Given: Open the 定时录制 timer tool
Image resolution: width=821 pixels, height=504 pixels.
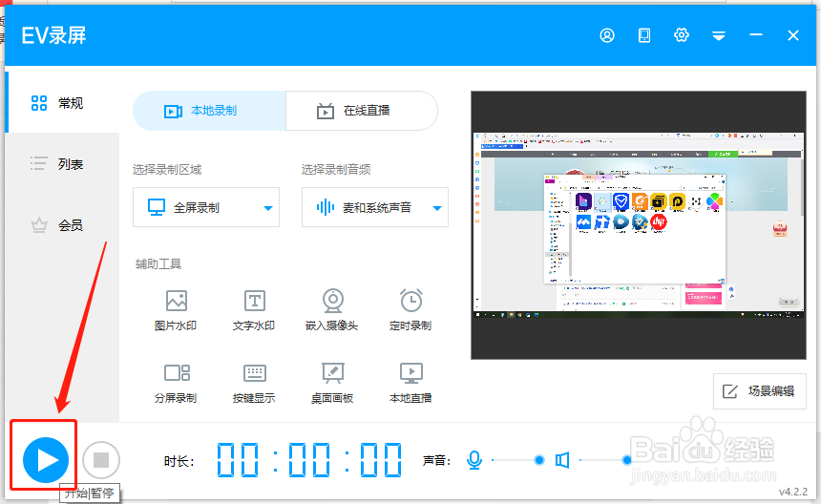Looking at the screenshot, I should pos(410,310).
